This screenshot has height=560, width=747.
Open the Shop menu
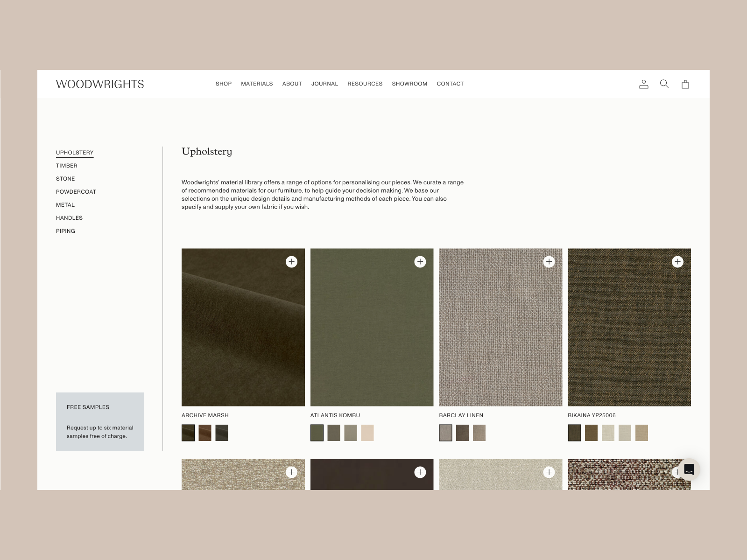coord(224,84)
